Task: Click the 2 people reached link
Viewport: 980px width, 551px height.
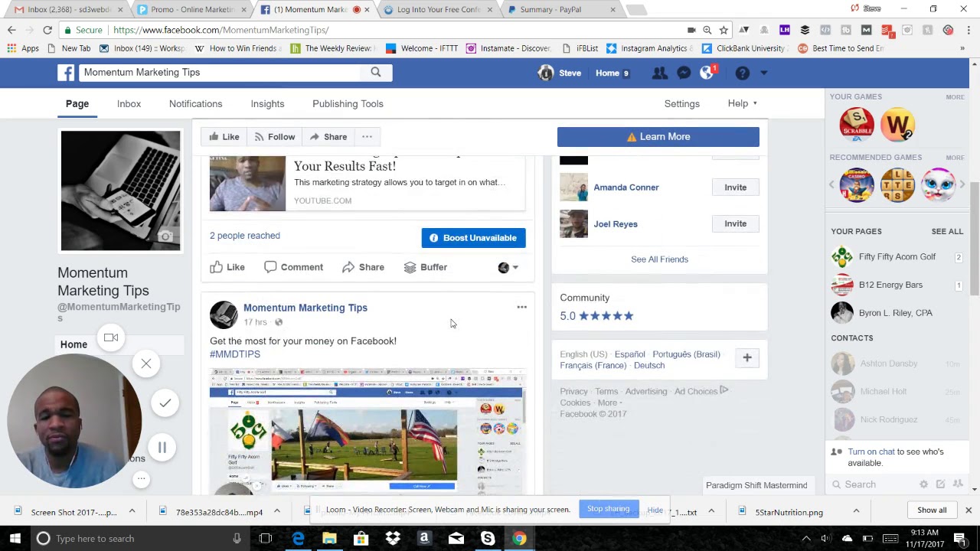Action: [245, 236]
